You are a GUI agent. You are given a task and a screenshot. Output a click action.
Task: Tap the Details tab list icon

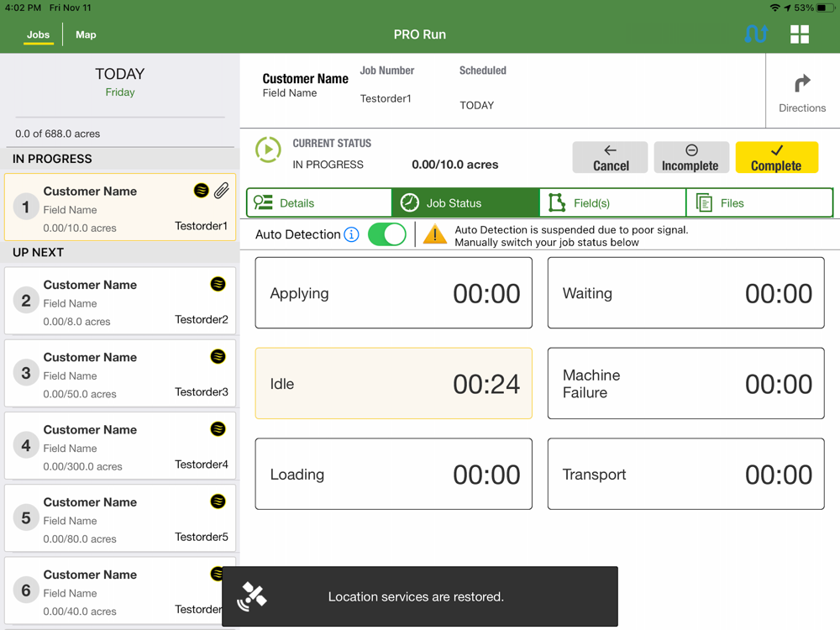point(263,202)
